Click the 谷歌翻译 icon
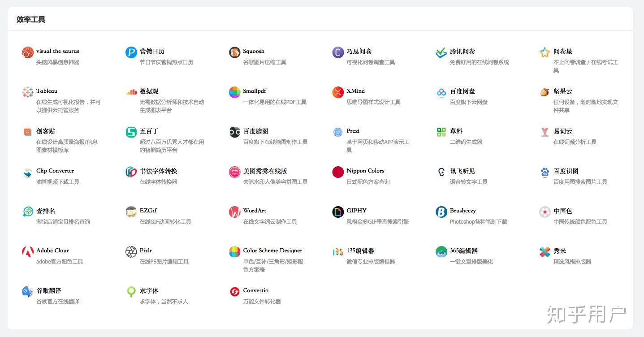The width and height of the screenshot is (644, 337). [x=28, y=292]
